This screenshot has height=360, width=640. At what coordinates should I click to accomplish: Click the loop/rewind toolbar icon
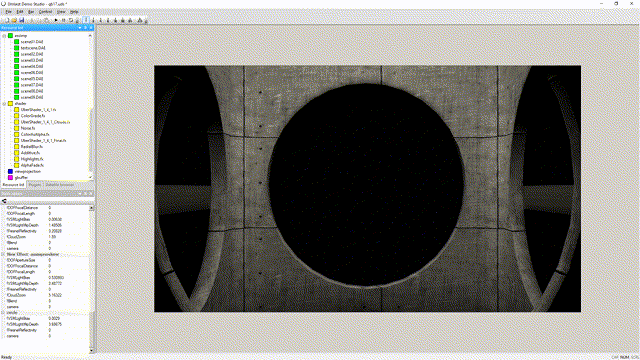[x=71, y=20]
